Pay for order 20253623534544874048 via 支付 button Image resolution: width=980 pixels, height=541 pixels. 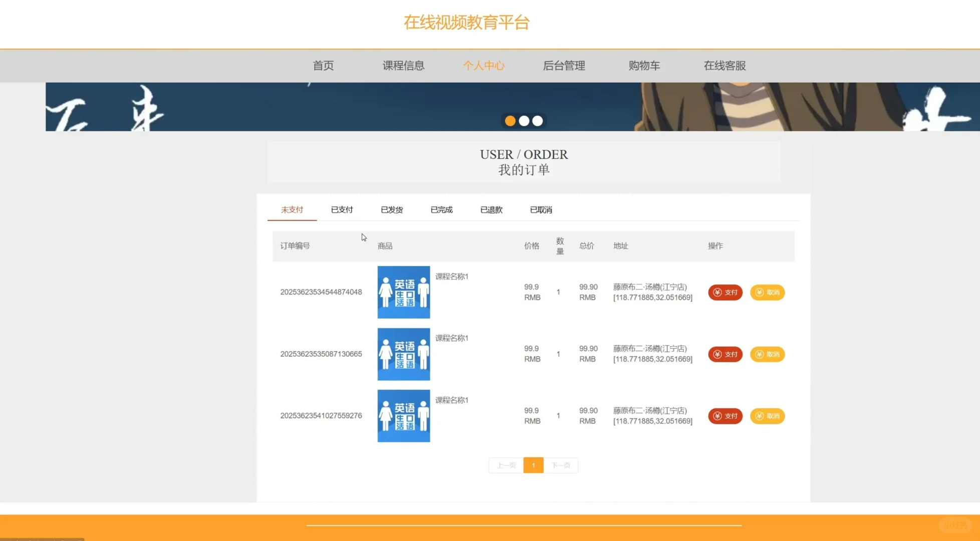(x=724, y=292)
